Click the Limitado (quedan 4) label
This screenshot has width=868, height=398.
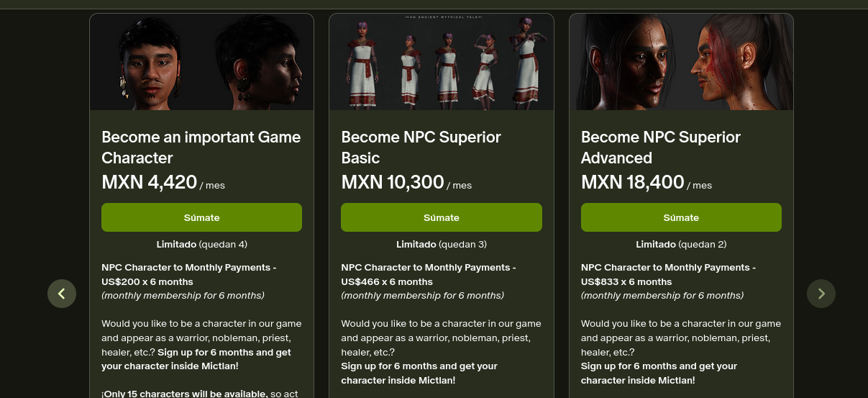click(201, 244)
